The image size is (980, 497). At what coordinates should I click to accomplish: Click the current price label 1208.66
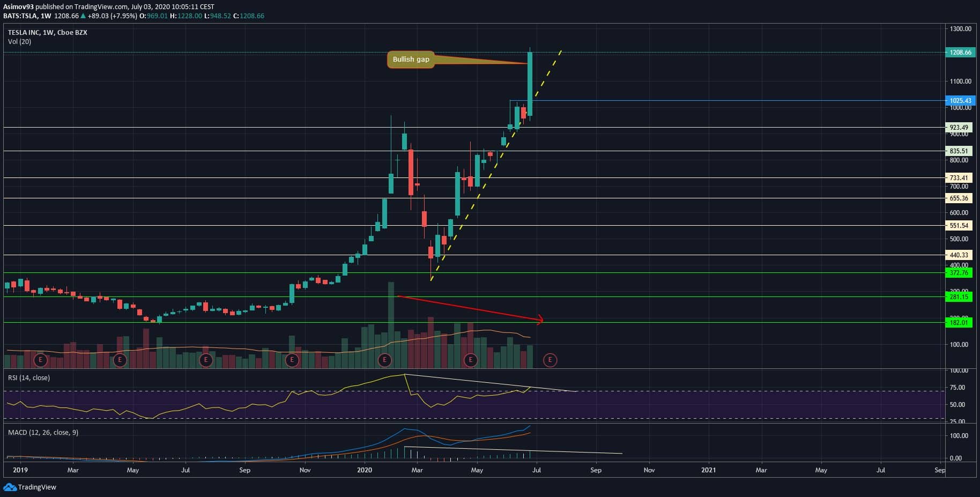pyautogui.click(x=960, y=53)
